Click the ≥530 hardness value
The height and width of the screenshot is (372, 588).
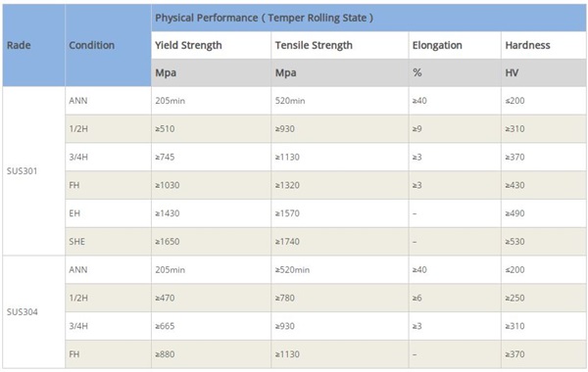(x=514, y=242)
